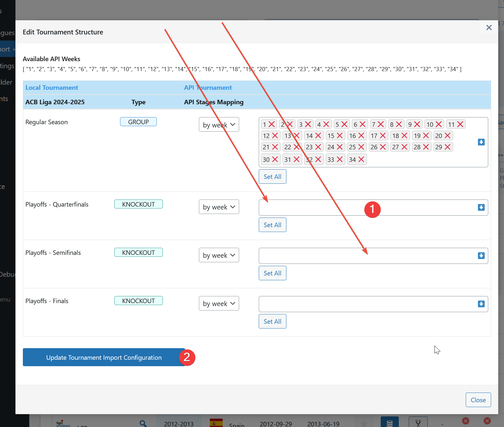This screenshot has width=504, height=427.
Task: Expand Semifinals weeks selector arrow
Action: click(x=481, y=255)
